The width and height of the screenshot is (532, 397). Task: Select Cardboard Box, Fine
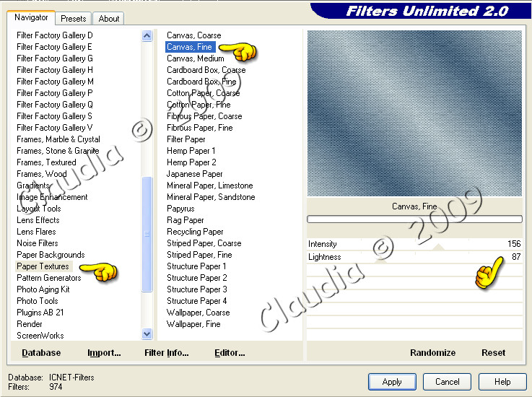coord(201,82)
